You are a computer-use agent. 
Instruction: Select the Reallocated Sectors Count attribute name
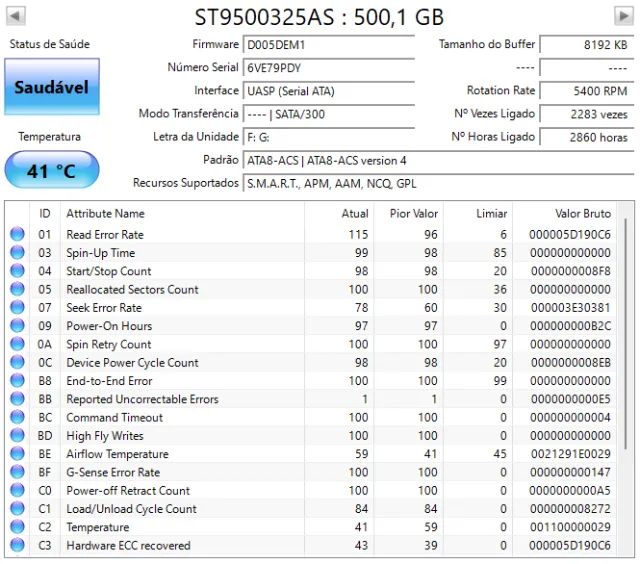click(132, 289)
